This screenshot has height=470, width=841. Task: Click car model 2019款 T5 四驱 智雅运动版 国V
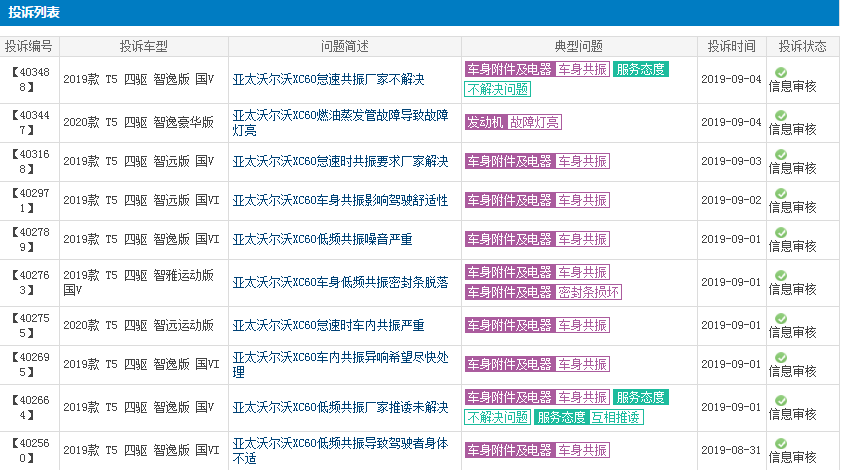[138, 283]
